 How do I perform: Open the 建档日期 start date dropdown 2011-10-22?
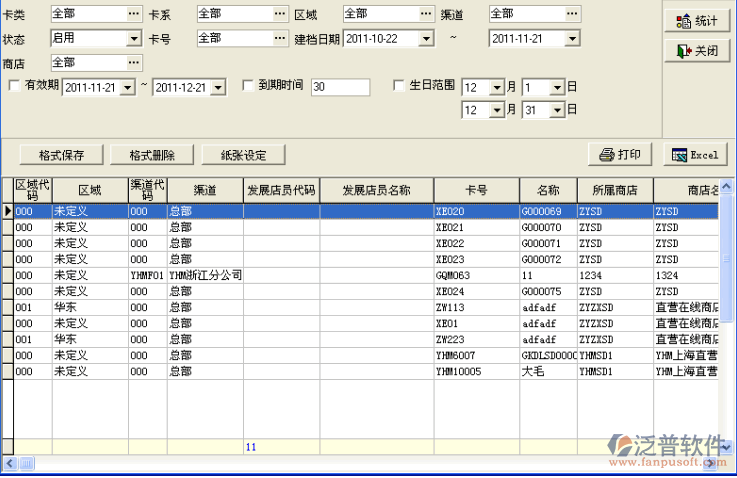click(x=426, y=38)
